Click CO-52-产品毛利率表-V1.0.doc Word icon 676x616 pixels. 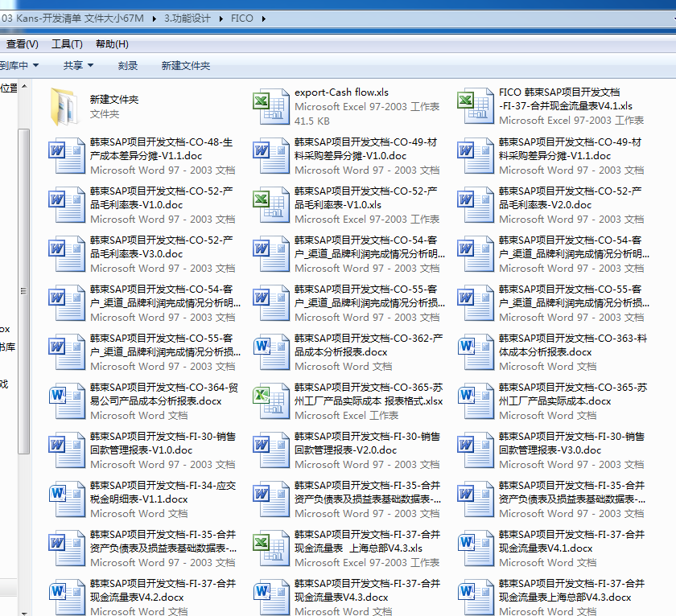click(x=66, y=204)
